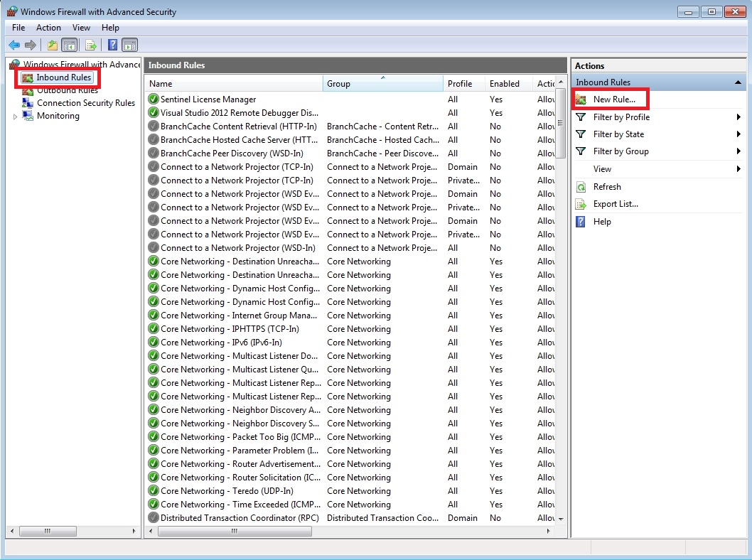Click the Up one level folder icon
The image size is (752, 560).
[52, 45]
